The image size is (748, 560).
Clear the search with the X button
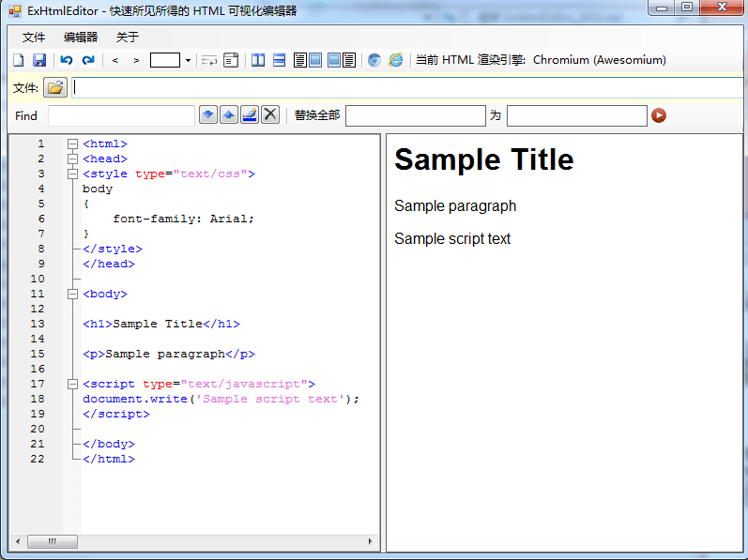tap(270, 114)
